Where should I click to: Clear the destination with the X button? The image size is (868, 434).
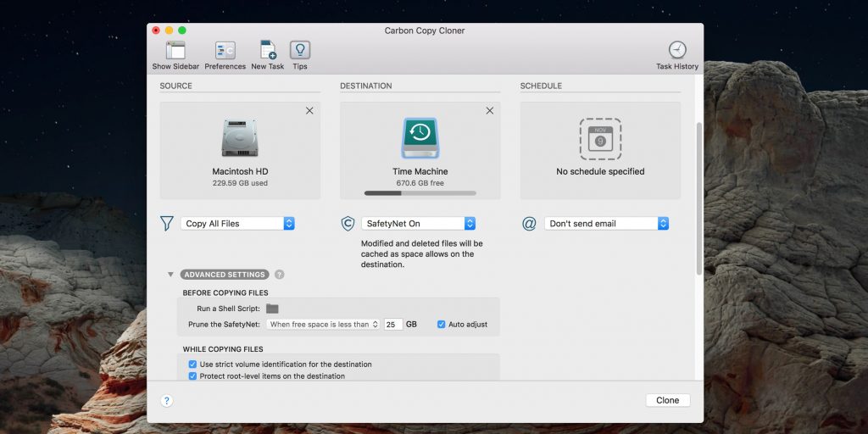click(489, 111)
